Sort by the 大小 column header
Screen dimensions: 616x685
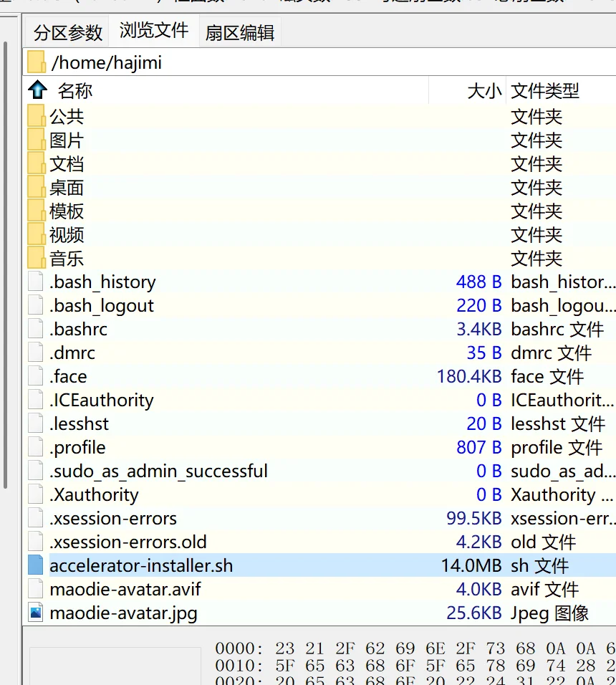pos(484,91)
